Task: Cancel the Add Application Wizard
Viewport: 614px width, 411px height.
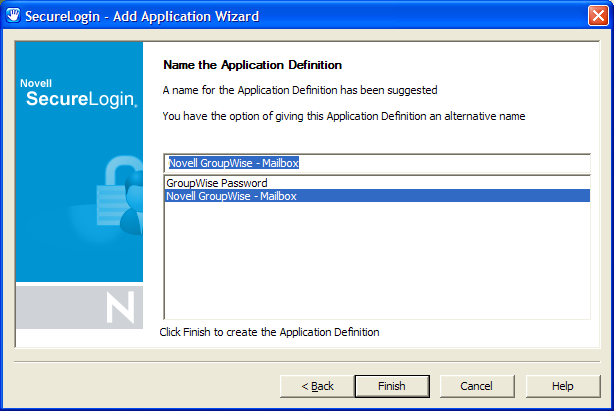Action: 476,386
